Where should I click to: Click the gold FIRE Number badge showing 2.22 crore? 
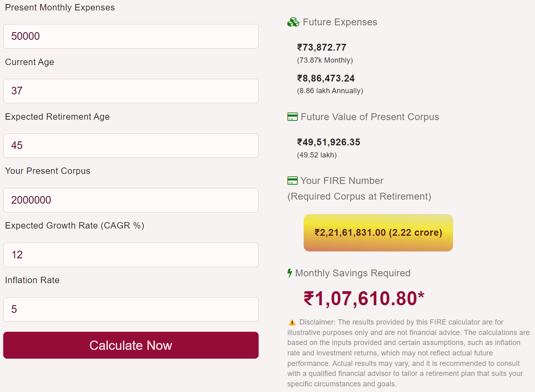pyautogui.click(x=378, y=233)
